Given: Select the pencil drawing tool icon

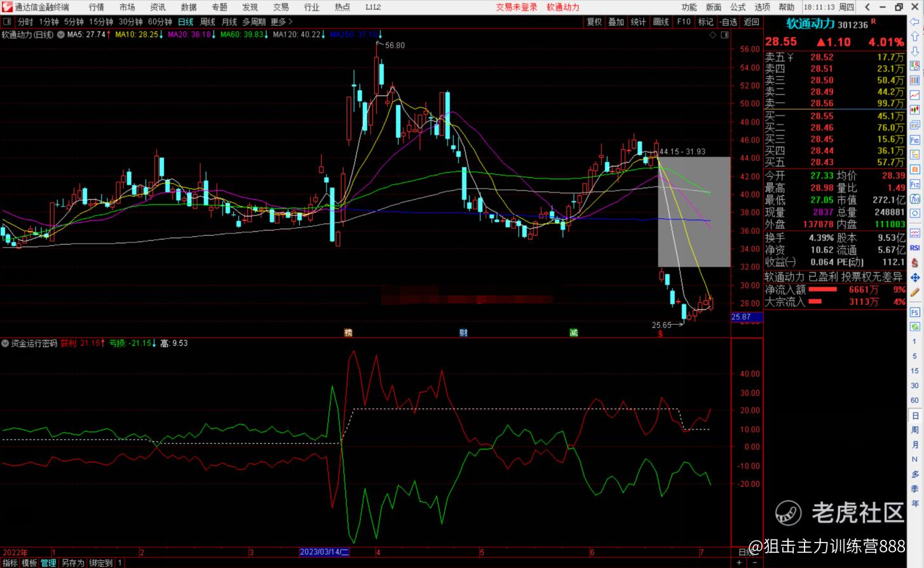Looking at the screenshot, I should click(915, 293).
